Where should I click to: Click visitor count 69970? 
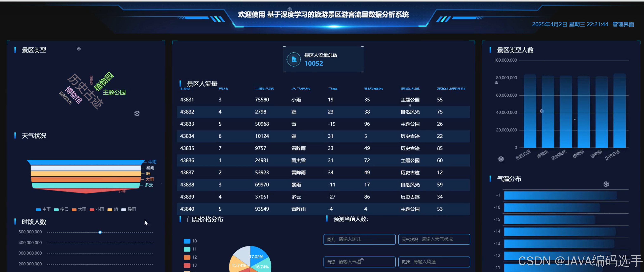click(x=262, y=185)
